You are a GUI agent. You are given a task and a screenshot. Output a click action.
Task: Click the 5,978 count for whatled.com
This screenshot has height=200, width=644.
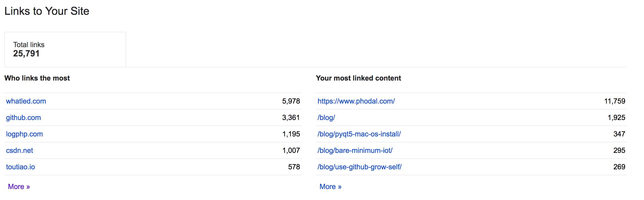point(291,101)
